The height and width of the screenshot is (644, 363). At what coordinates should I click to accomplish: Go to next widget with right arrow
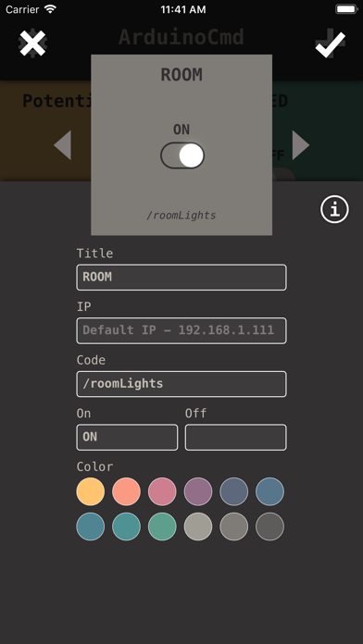[301, 145]
